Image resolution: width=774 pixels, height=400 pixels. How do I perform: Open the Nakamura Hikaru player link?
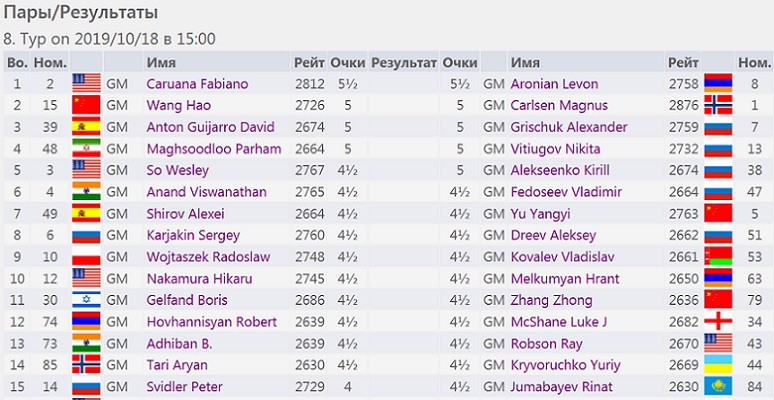[x=185, y=278]
